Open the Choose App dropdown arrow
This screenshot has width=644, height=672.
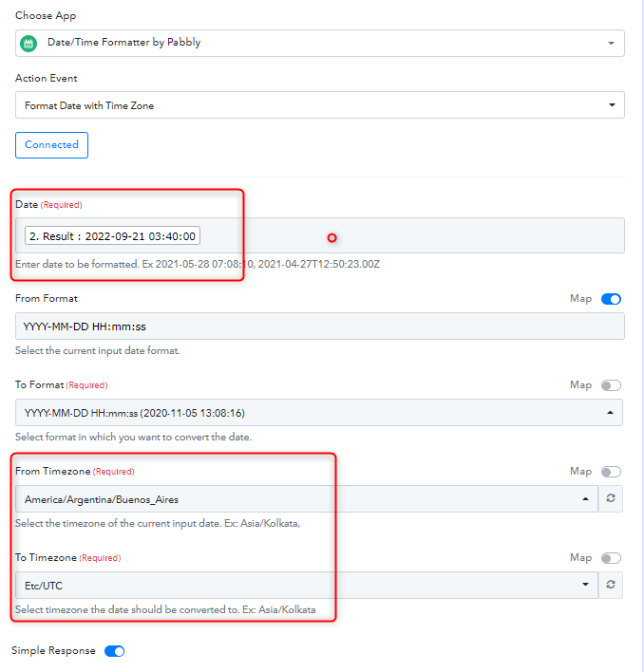tap(611, 44)
